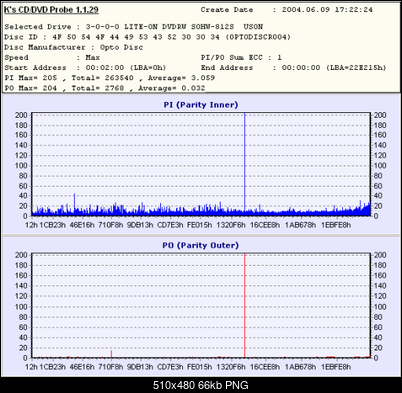
Task: Click the 46E16h label under PI chart
Action: click(x=82, y=225)
